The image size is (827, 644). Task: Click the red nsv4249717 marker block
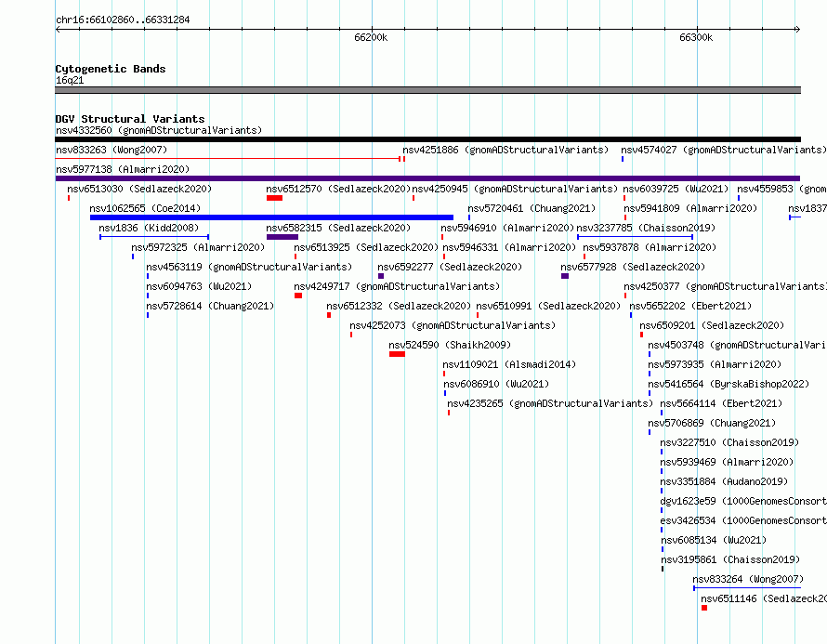298,296
